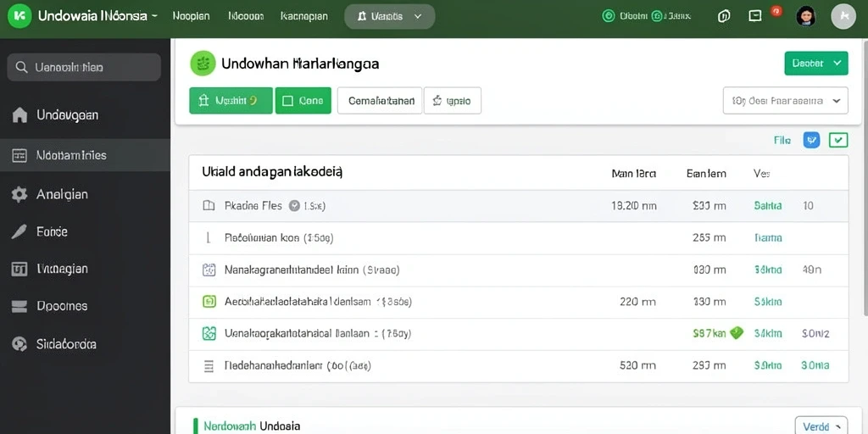Click the green S87 kan value
The width and height of the screenshot is (868, 434).
point(709,333)
